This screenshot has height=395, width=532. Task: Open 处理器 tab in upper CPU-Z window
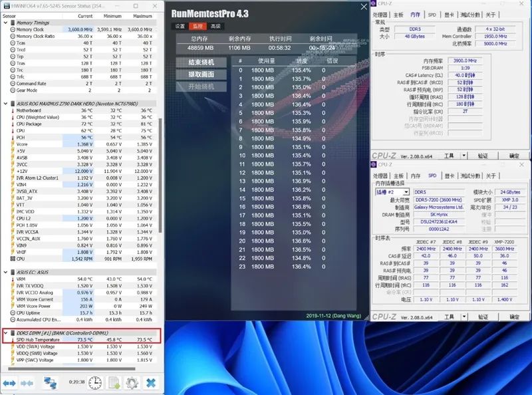coord(380,15)
